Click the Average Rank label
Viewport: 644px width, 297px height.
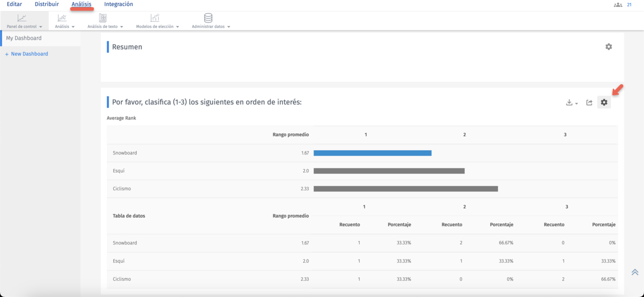click(121, 118)
